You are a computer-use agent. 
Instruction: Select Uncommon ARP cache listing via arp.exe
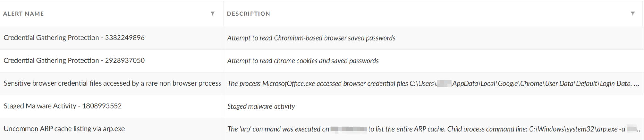(x=64, y=129)
